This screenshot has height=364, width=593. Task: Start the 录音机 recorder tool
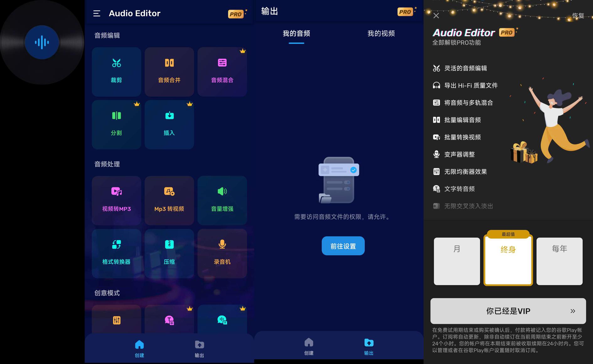coord(222,253)
